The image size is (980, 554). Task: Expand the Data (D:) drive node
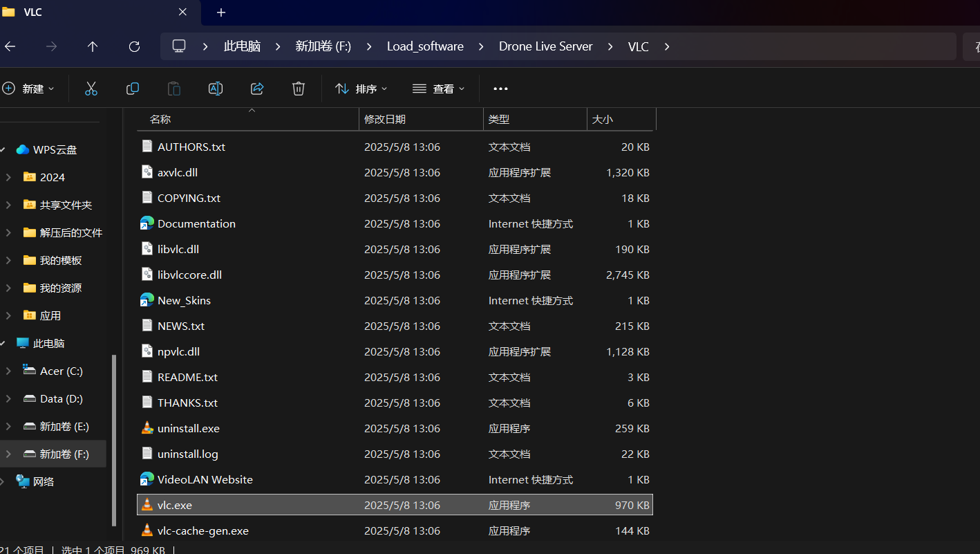8,398
